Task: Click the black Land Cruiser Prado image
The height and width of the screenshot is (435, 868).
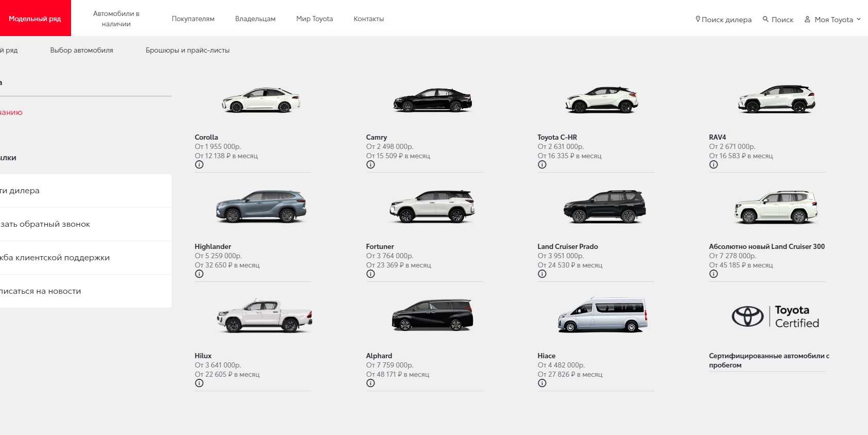Action: pos(605,206)
